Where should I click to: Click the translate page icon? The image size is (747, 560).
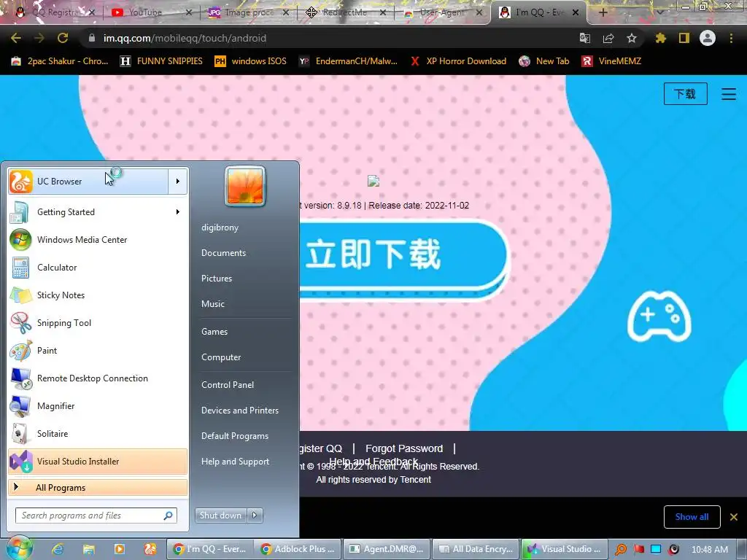pyautogui.click(x=585, y=38)
